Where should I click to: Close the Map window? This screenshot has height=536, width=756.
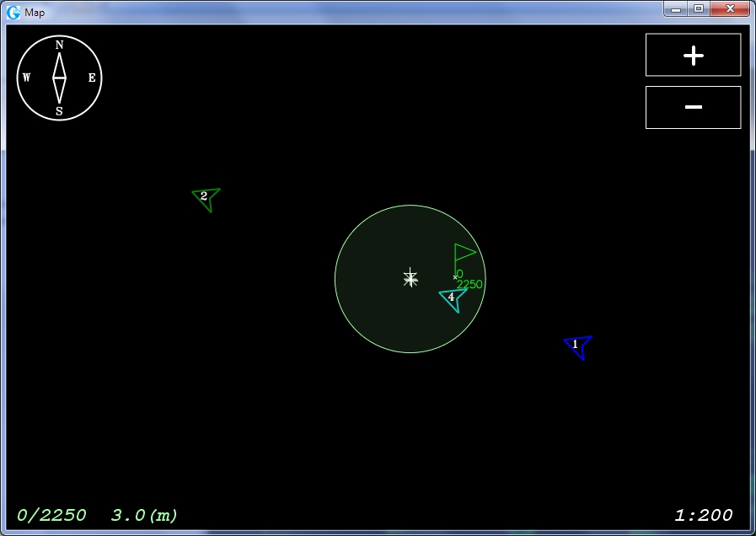tap(730, 8)
